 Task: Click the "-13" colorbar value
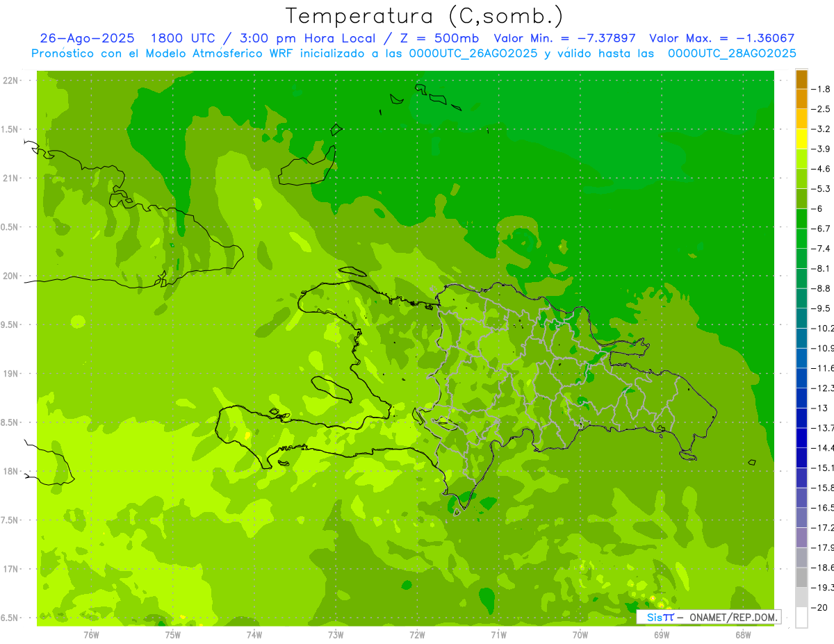coord(820,408)
